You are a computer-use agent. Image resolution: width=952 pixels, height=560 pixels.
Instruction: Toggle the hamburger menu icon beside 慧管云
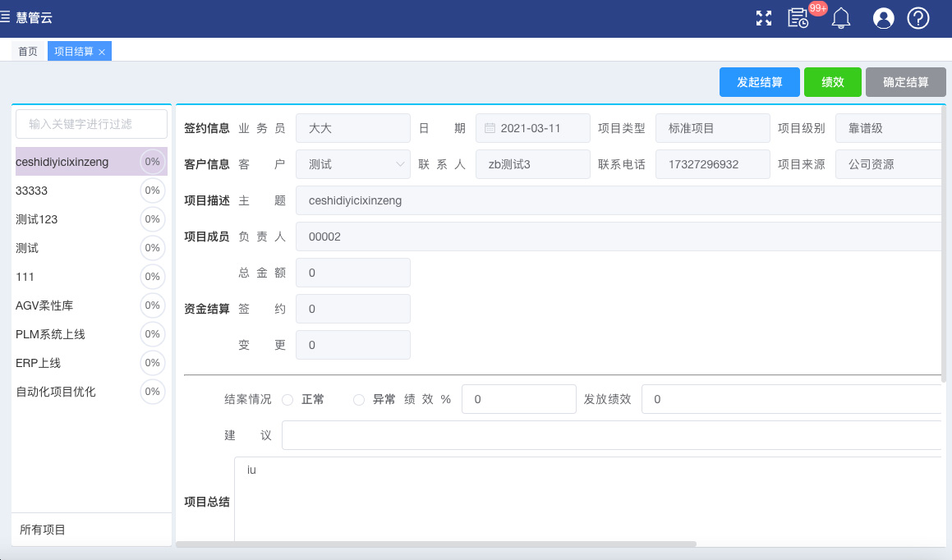pyautogui.click(x=6, y=17)
